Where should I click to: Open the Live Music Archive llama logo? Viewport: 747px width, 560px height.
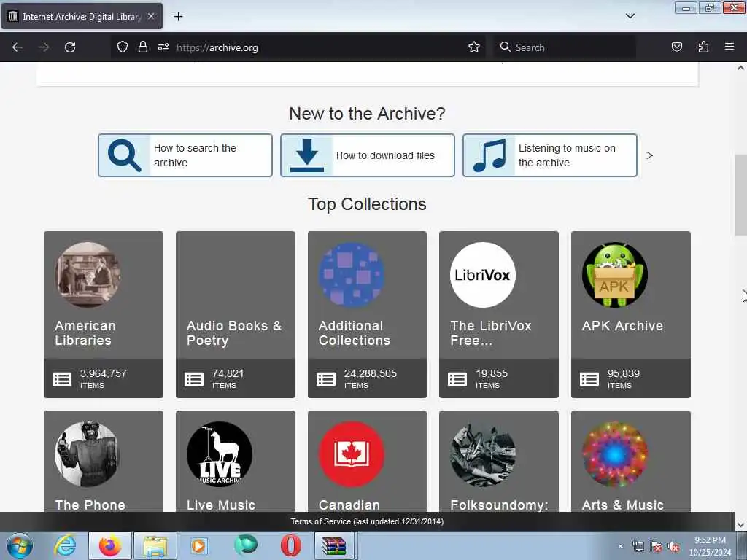[x=219, y=454]
